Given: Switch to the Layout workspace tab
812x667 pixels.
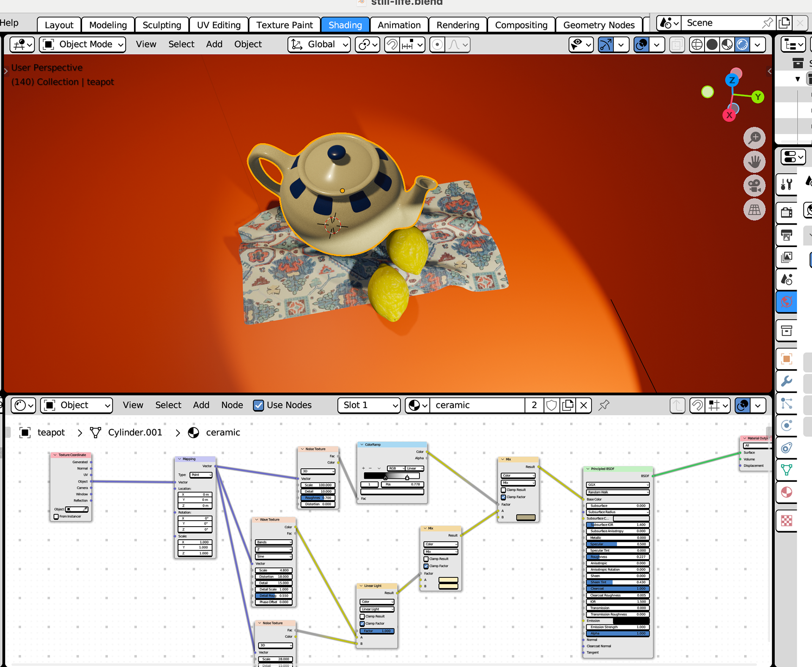Looking at the screenshot, I should click(59, 25).
